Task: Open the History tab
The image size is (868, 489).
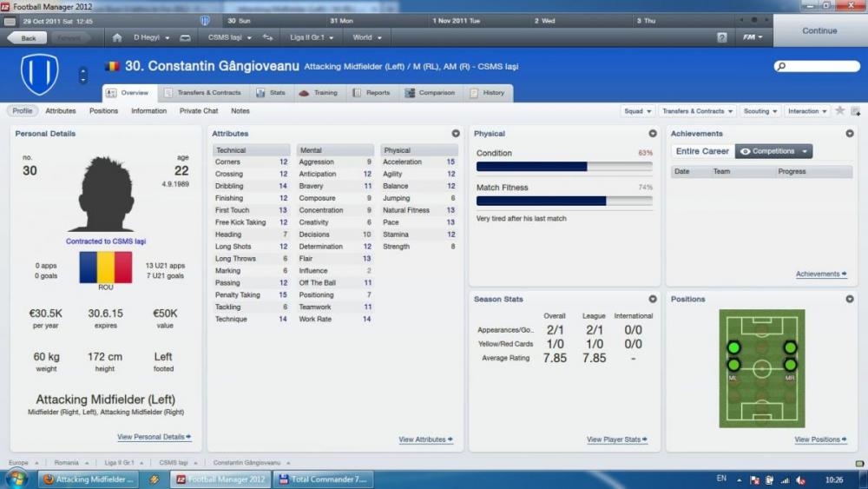Action: click(488, 93)
